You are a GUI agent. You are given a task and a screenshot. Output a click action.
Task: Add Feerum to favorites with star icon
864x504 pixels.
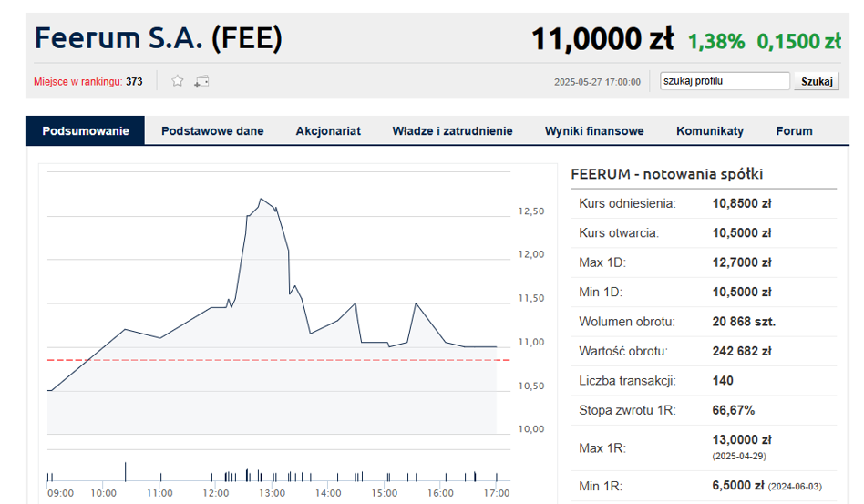177,81
